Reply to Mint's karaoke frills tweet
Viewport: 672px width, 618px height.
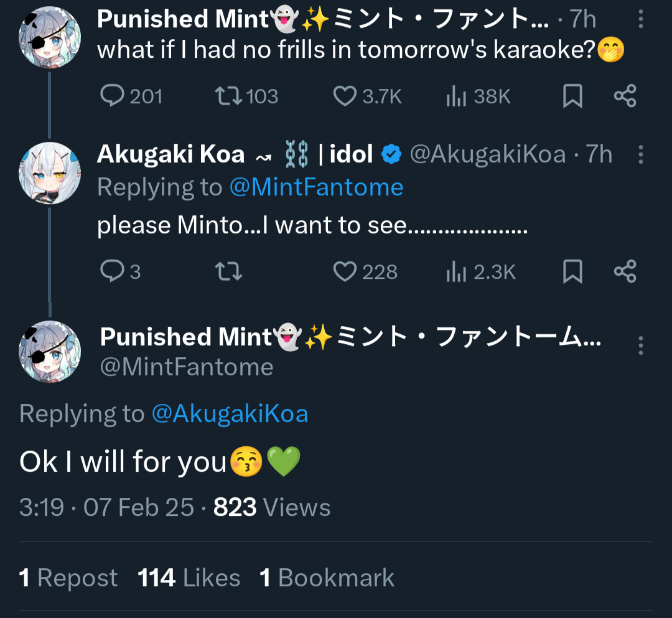click(x=113, y=96)
